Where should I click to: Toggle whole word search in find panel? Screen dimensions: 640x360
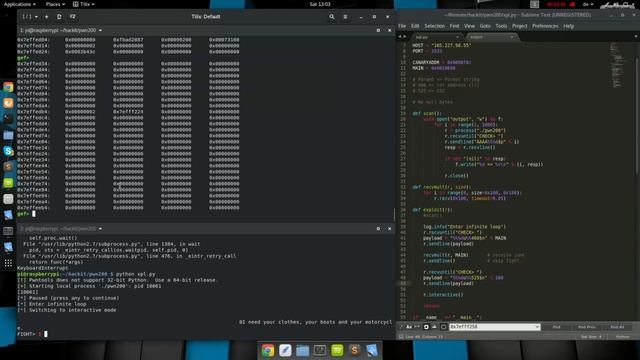pyautogui.click(x=417, y=327)
